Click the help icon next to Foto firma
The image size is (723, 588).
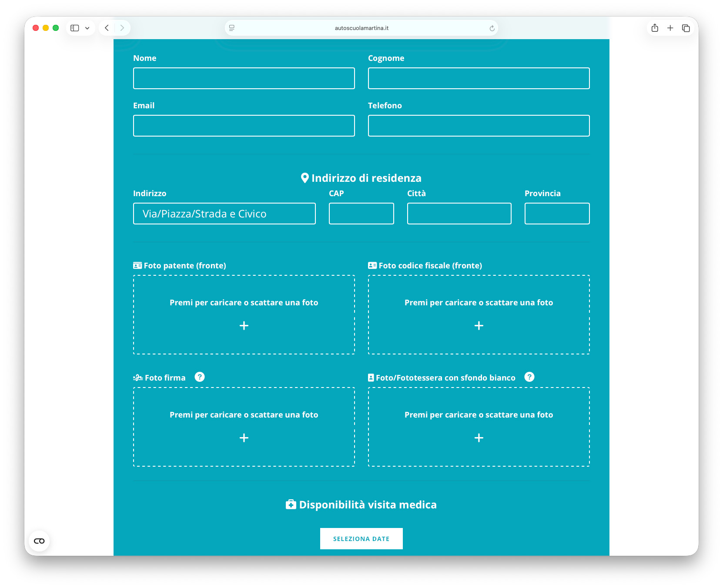point(199,377)
